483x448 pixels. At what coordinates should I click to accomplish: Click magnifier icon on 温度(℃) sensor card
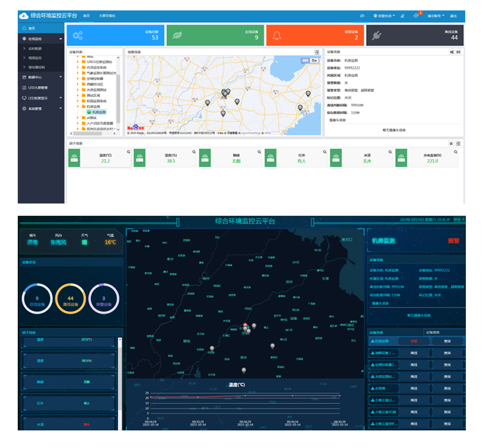[128, 152]
